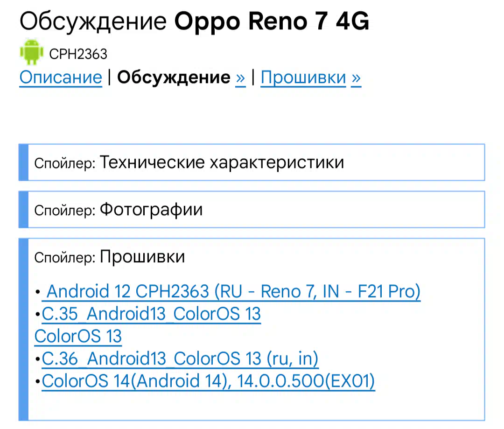The width and height of the screenshot is (504, 429).
Task: Expand the Технические характеристики spoiler
Action: point(252,162)
